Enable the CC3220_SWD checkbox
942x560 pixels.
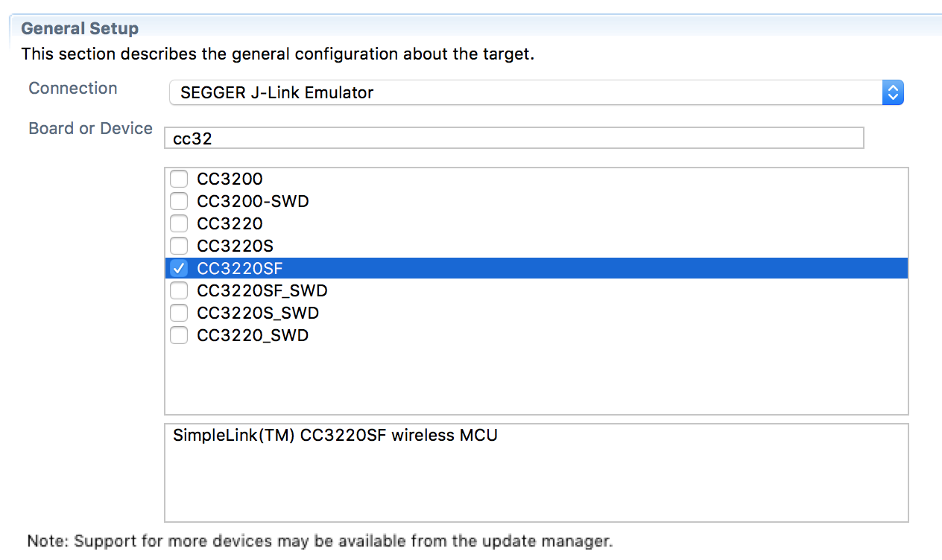point(179,335)
